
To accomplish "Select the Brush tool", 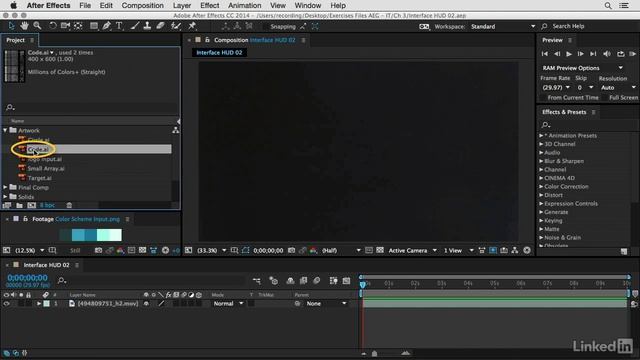I will [135, 26].
